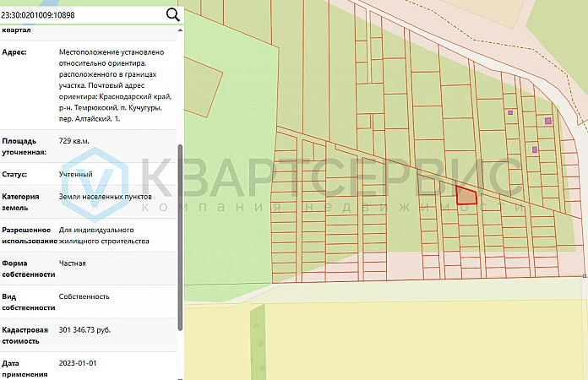588x380 pixels.
Task: Click the magnifying glass search icon
Action: coord(172,14)
